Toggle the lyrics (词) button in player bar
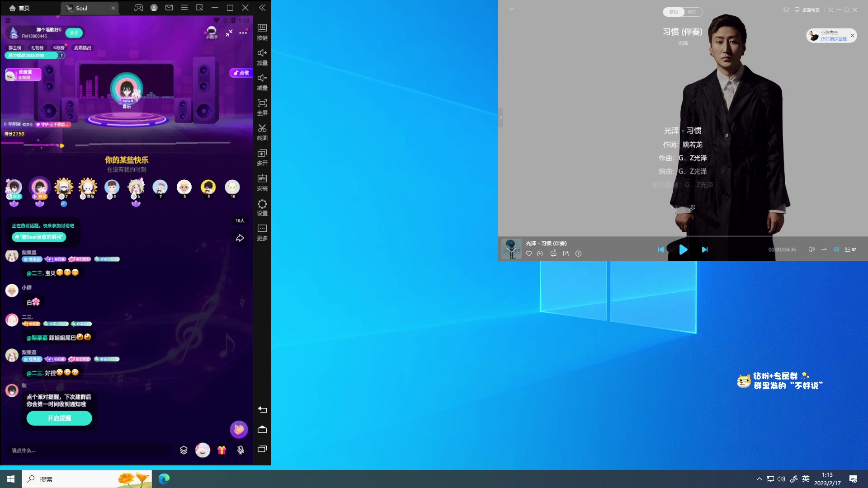 tap(836, 249)
